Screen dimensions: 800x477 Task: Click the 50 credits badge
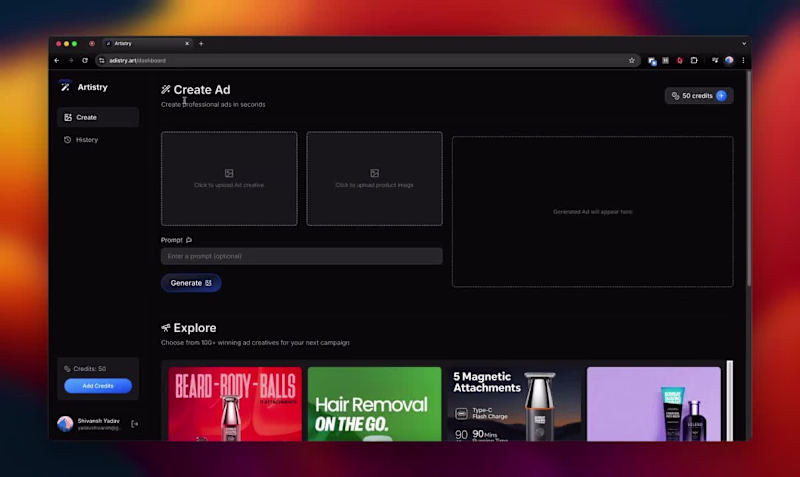click(699, 96)
